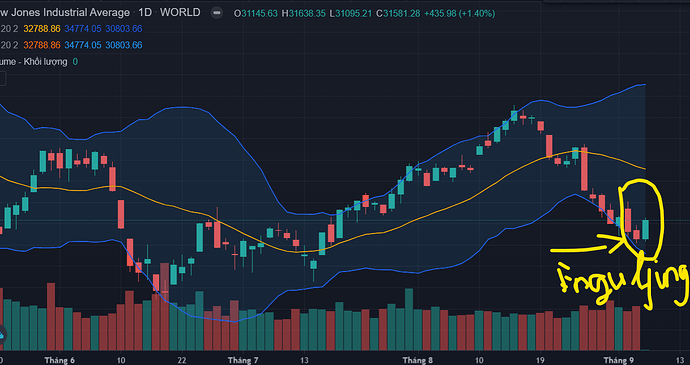Click the Tháng 8 time axis label
The width and height of the screenshot is (690, 365).
418,361
